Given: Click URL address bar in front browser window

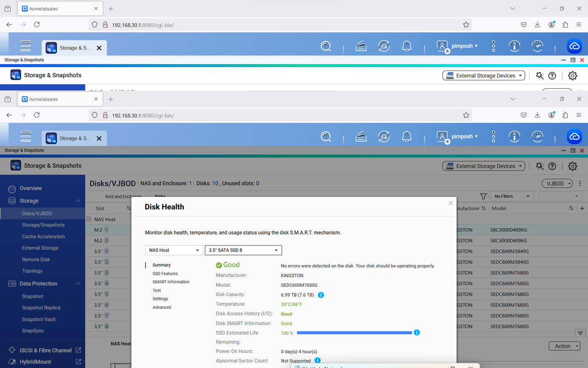Looking at the screenshot, I should [280, 115].
